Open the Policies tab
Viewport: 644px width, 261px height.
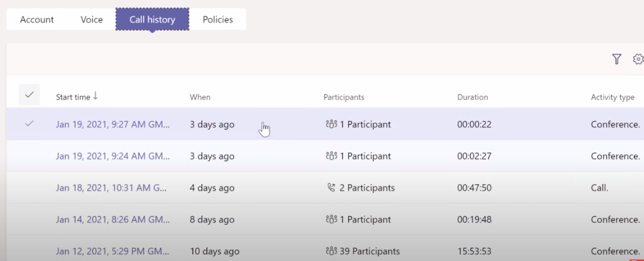coord(218,19)
